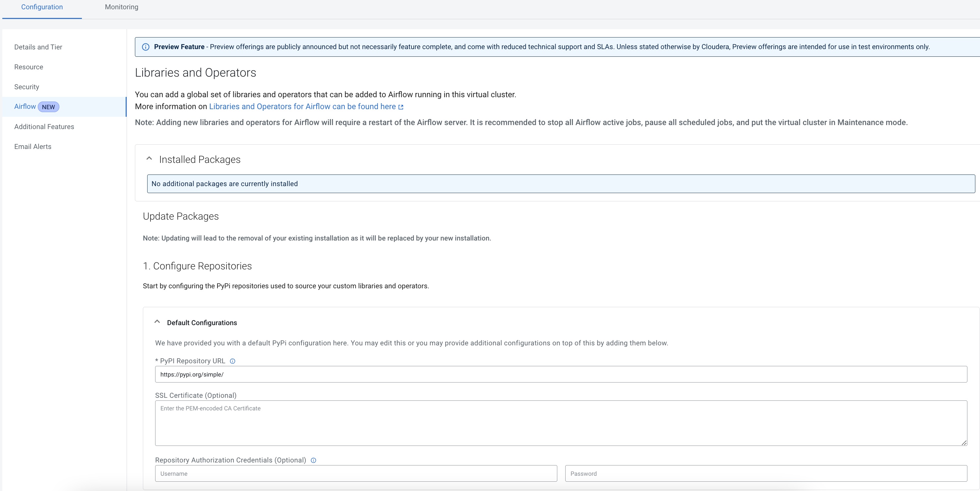Focus the Username credentials field

[x=356, y=473]
